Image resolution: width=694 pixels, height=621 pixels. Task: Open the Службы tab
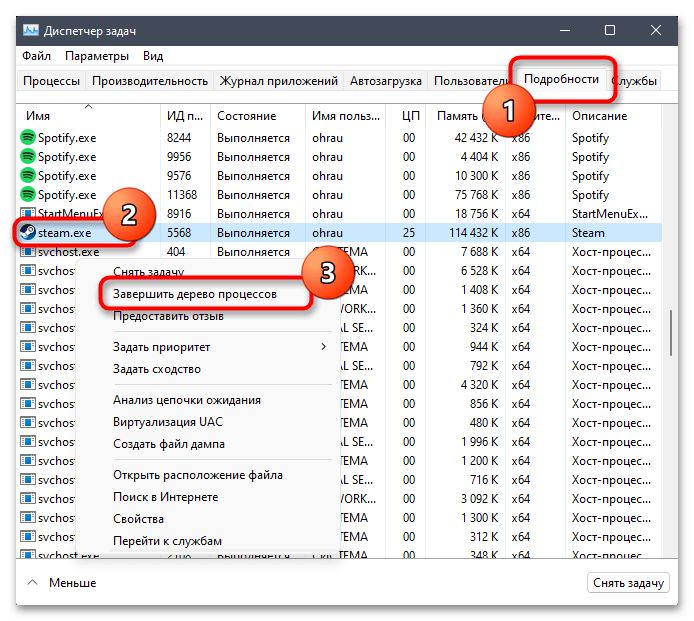(x=634, y=81)
